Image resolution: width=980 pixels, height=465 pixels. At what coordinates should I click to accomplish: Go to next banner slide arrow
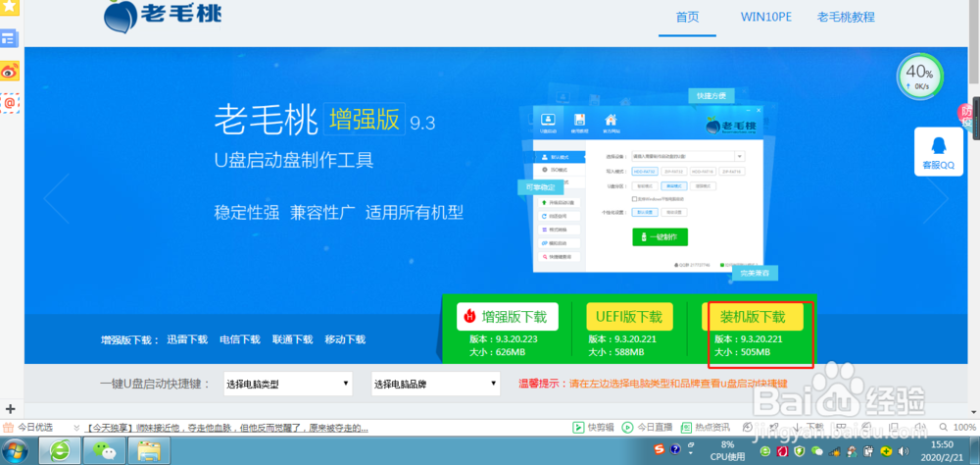(935, 198)
